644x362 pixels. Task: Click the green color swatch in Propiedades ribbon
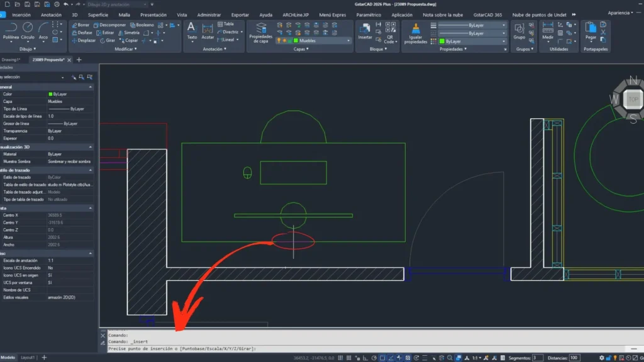click(442, 41)
